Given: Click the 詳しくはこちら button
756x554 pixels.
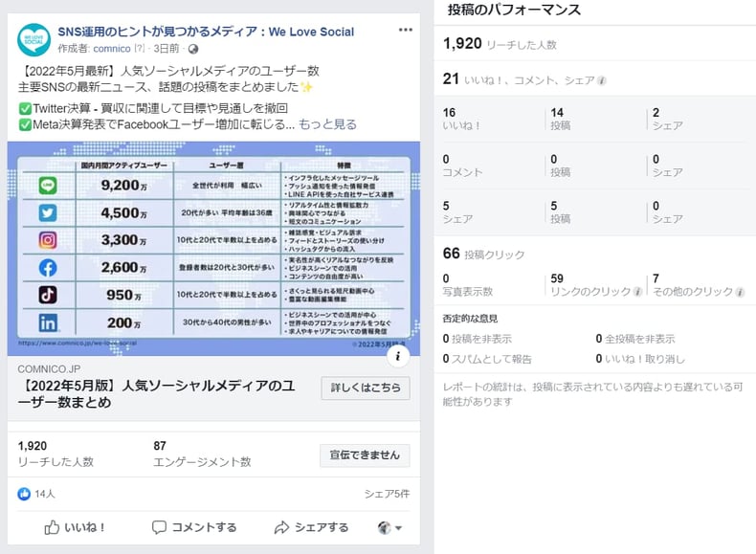Looking at the screenshot, I should tap(366, 388).
